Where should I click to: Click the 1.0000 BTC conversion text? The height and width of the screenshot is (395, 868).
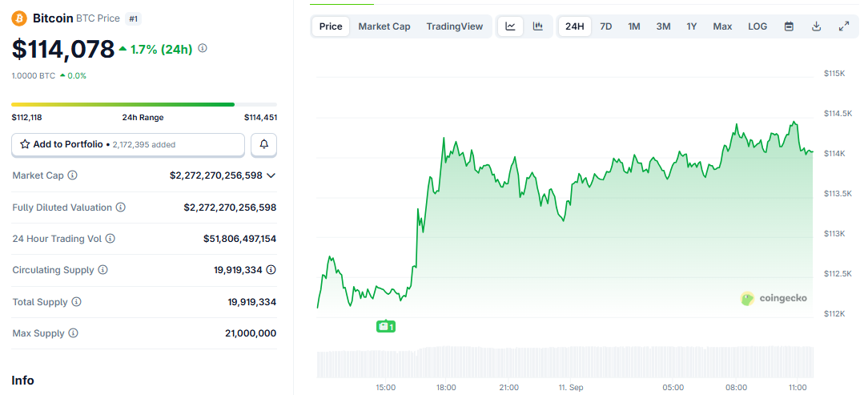[x=33, y=76]
